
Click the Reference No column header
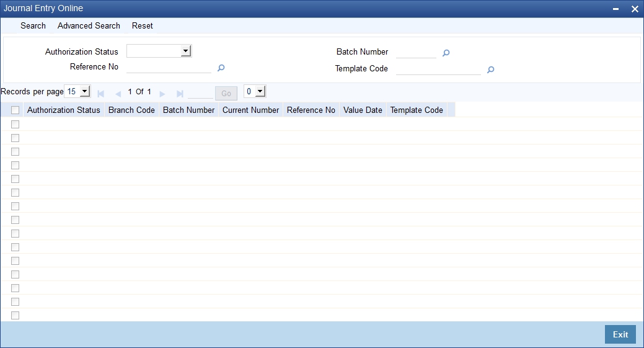pyautogui.click(x=311, y=110)
